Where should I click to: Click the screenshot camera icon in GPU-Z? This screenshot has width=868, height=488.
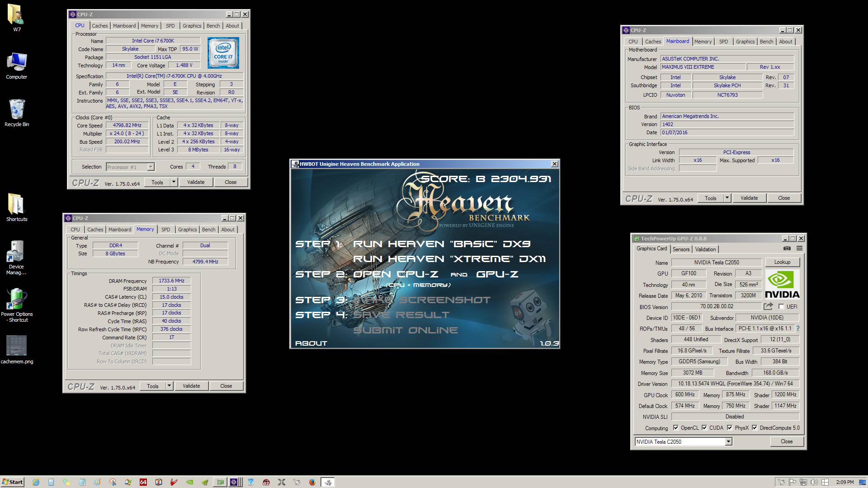pyautogui.click(x=787, y=249)
